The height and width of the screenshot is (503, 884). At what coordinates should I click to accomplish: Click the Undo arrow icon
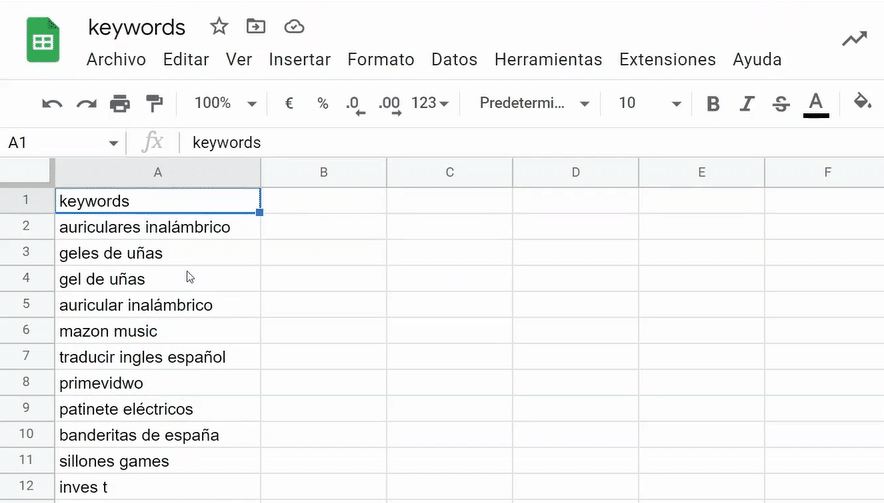tap(52, 104)
